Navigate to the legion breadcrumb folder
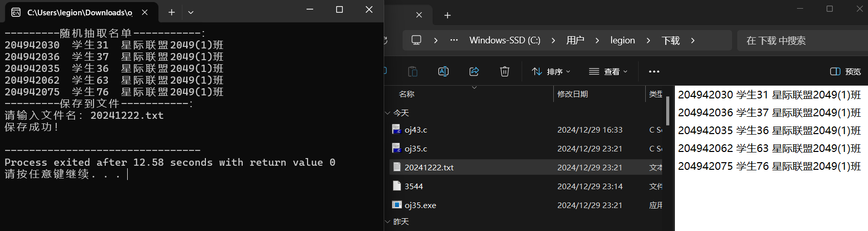Viewport: 868px width, 231px height. [x=622, y=40]
